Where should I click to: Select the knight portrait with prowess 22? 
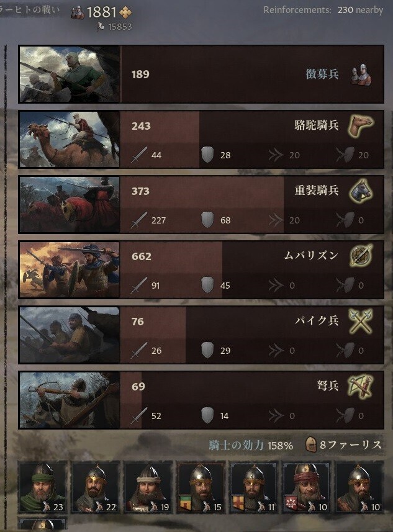95,487
